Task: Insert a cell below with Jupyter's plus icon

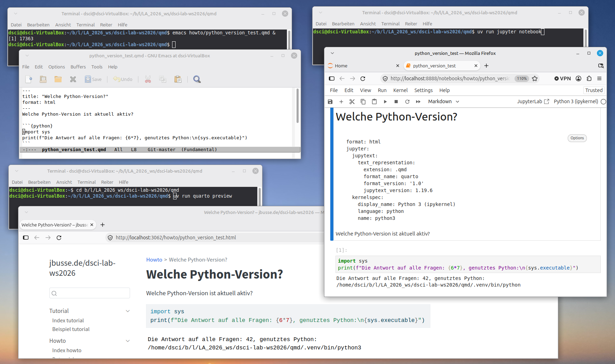Action: (341, 101)
